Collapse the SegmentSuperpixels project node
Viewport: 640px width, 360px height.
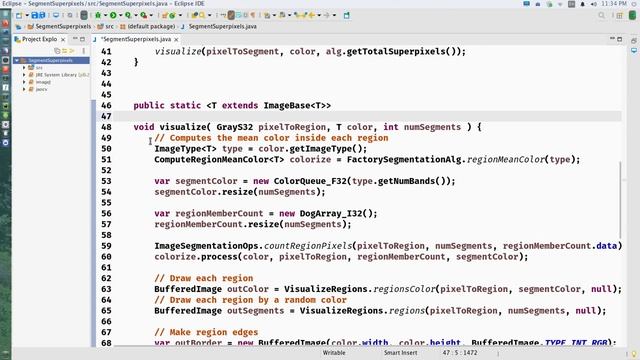point(17,60)
